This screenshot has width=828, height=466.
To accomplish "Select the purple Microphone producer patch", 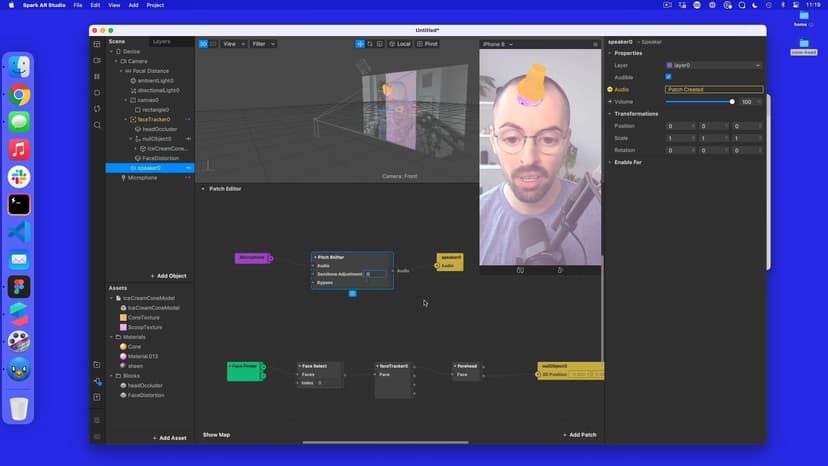I will [253, 258].
